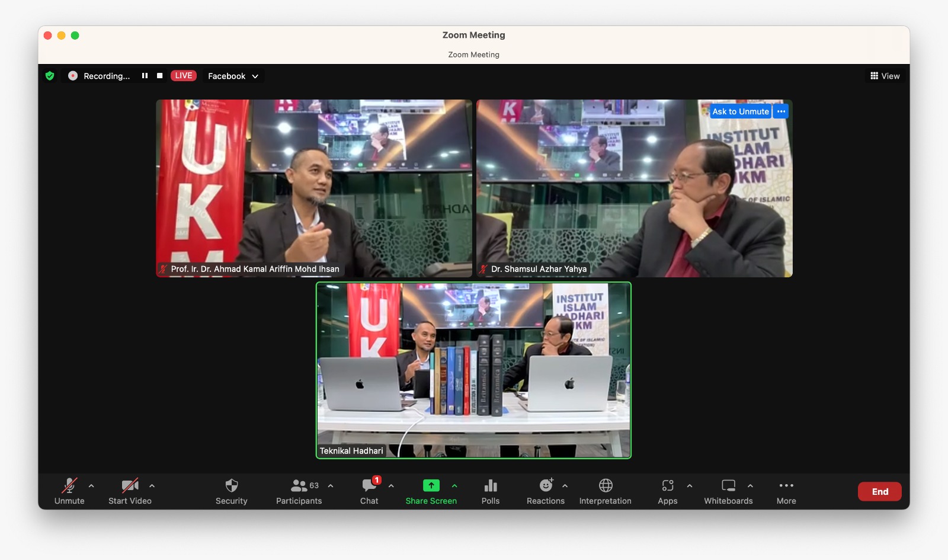The width and height of the screenshot is (948, 560).
Task: Expand the Share Screen options arrow
Action: click(x=454, y=486)
